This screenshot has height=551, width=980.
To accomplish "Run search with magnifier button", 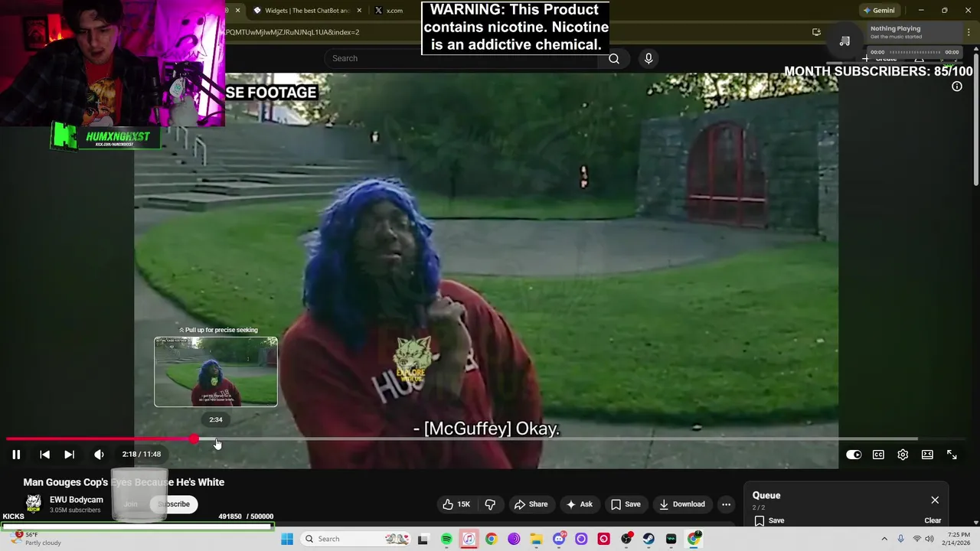I will pos(614,58).
